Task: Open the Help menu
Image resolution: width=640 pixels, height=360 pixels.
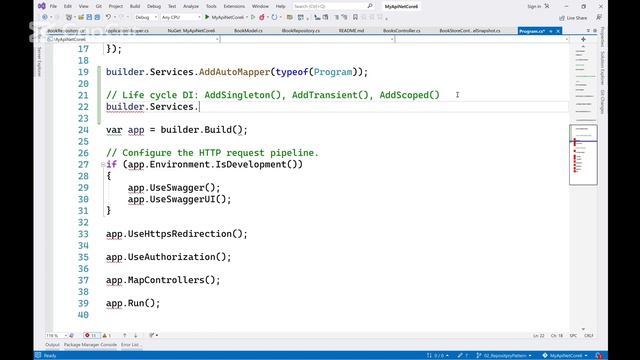Action: click(280, 7)
